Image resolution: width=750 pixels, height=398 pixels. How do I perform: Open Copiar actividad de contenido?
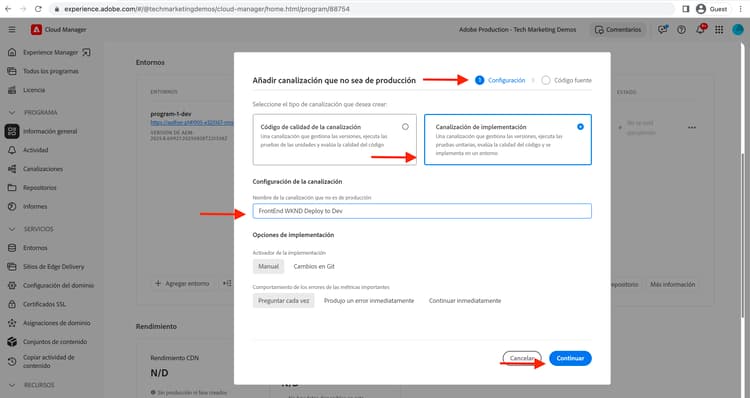[48, 361]
